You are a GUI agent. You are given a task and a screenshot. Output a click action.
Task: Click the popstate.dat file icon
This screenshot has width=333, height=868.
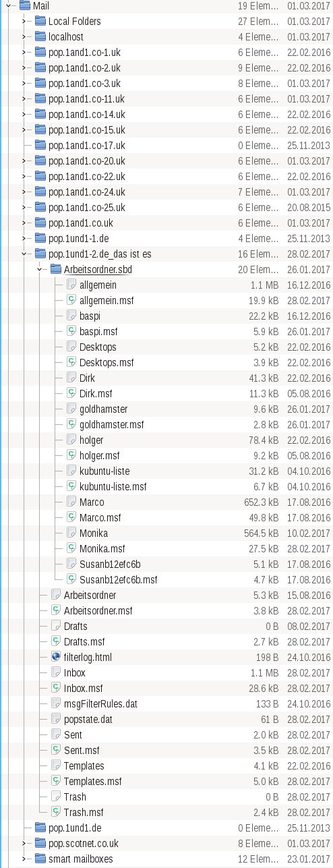pos(57,719)
